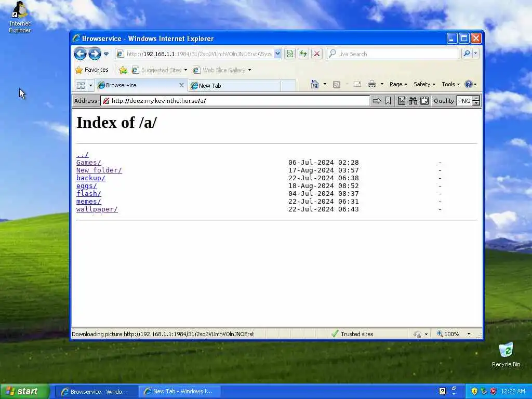Click the red shield tray icon

(494, 391)
